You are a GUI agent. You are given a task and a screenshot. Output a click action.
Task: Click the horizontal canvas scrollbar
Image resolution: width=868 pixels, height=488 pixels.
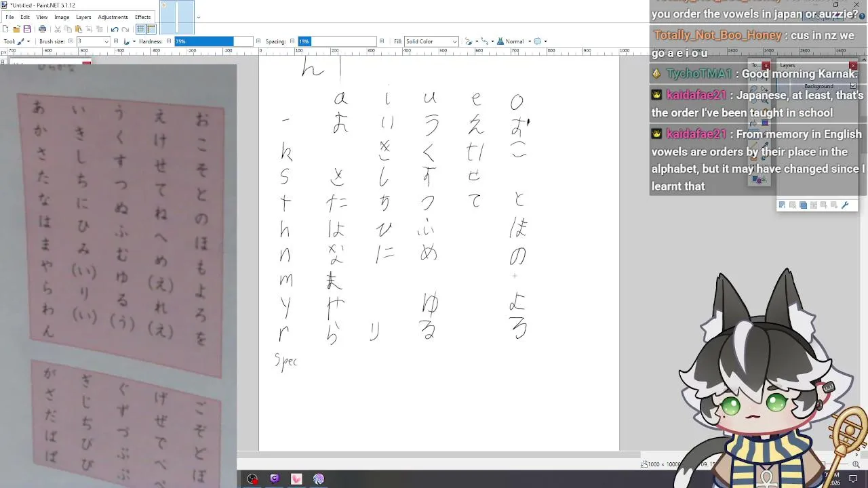pos(439,455)
